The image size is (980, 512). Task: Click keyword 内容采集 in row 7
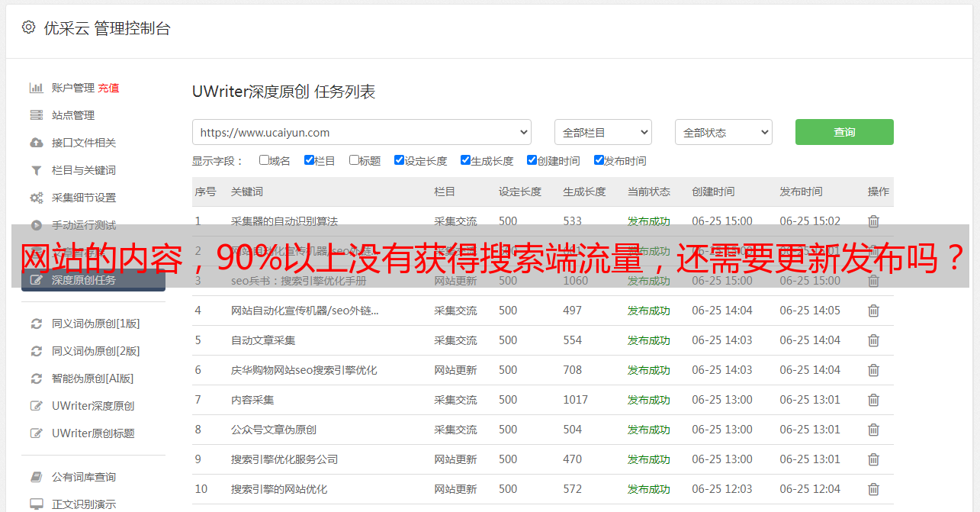pyautogui.click(x=252, y=400)
